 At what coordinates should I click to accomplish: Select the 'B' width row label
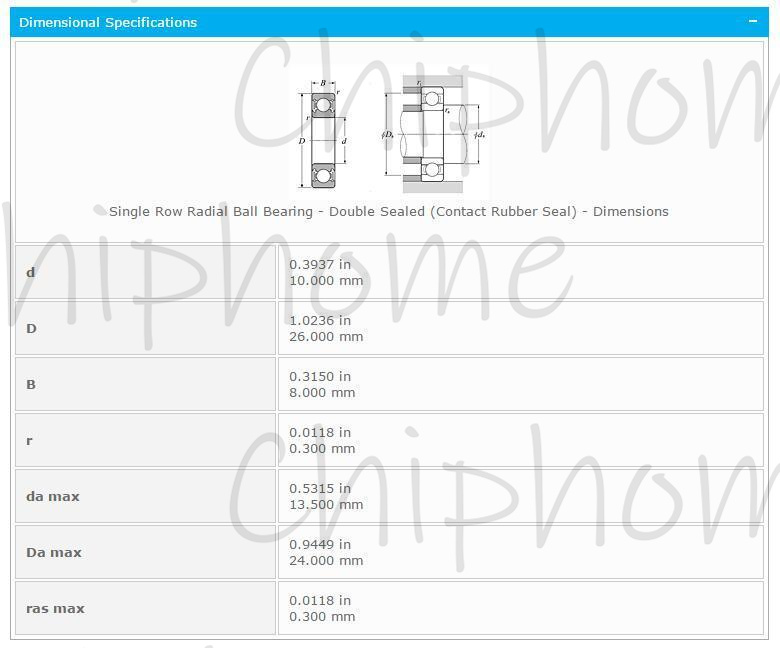click(31, 384)
